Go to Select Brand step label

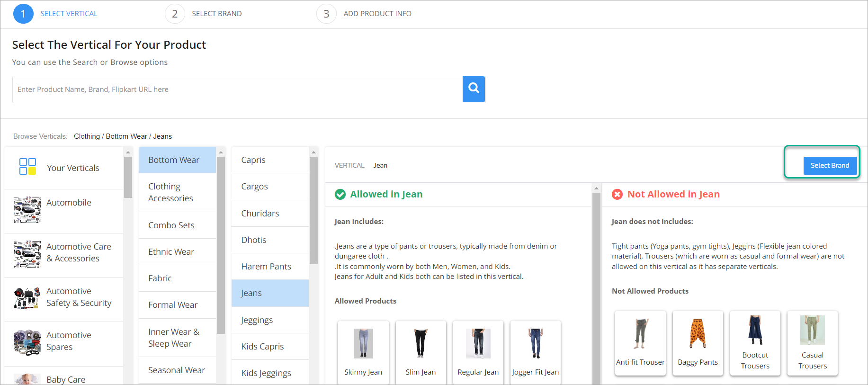pos(217,14)
